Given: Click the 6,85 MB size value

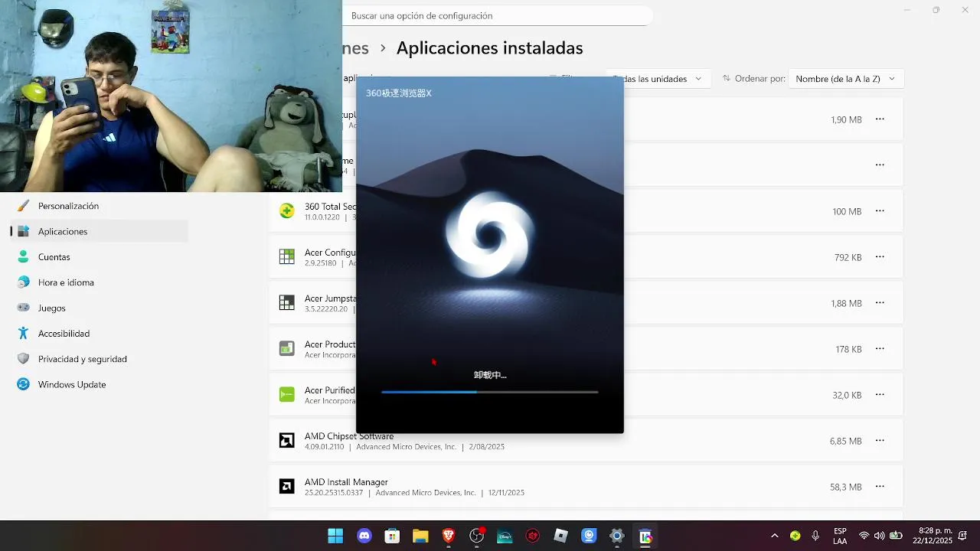Looking at the screenshot, I should pyautogui.click(x=846, y=442).
